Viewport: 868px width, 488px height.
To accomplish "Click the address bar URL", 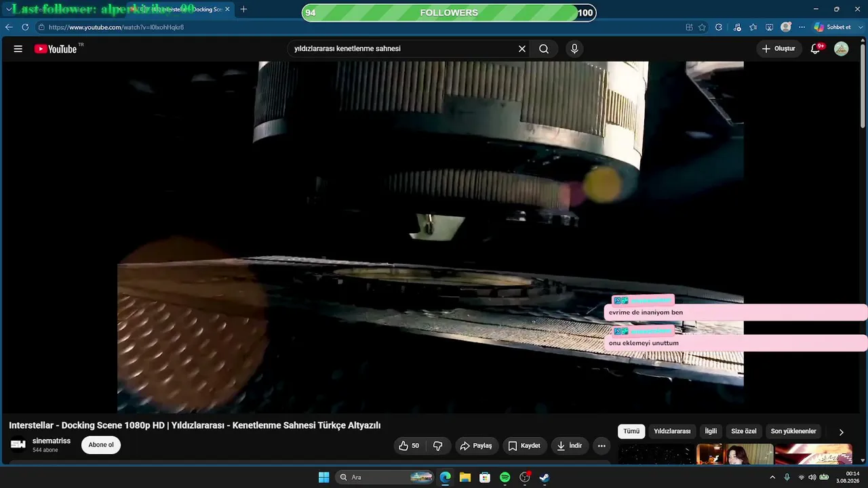I will point(116,27).
